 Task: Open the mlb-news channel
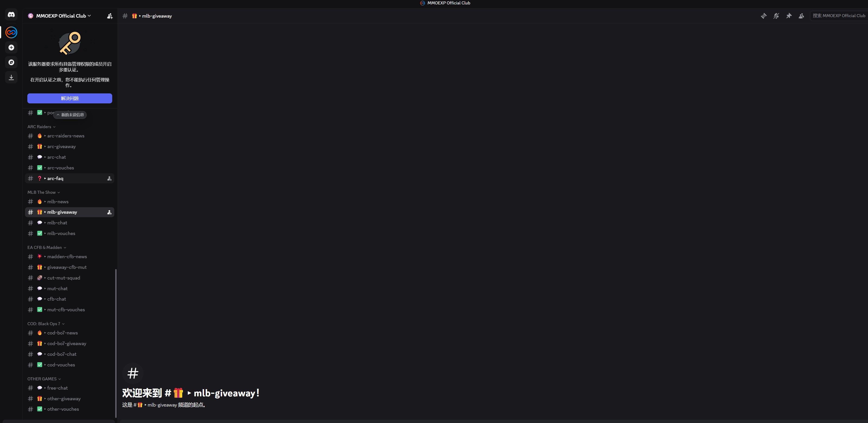coord(70,202)
